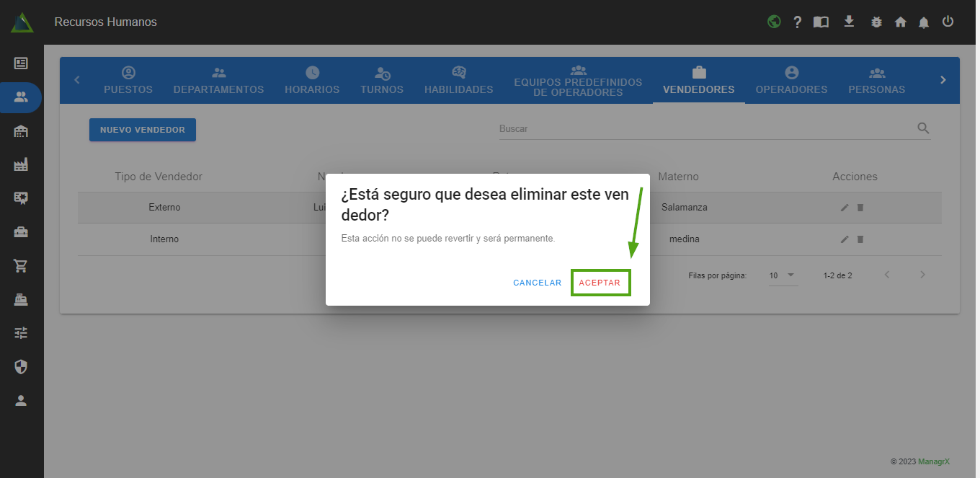Click the globe language icon
This screenshot has height=478, width=980.
pos(774,22)
